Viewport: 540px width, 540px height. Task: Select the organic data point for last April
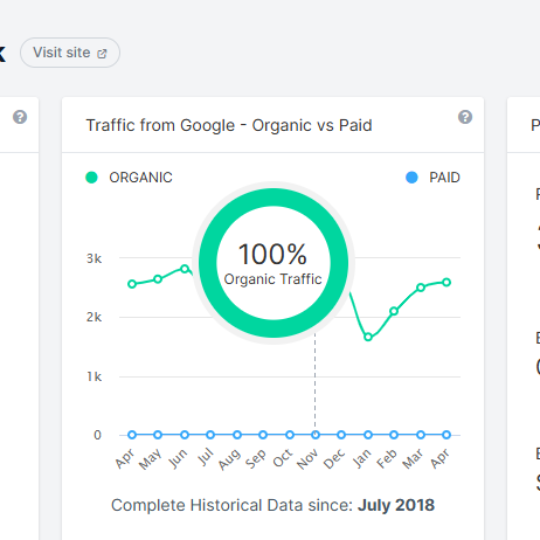[x=446, y=282]
